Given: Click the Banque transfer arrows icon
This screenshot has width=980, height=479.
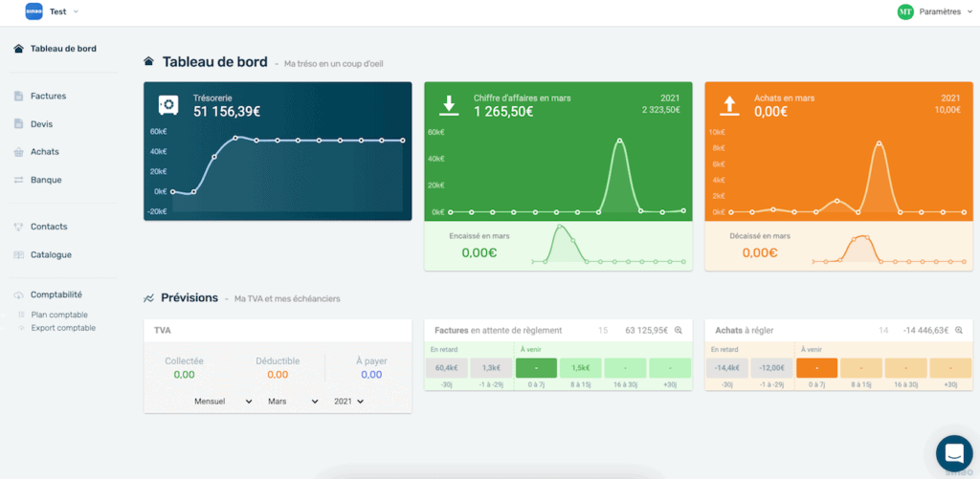Looking at the screenshot, I should coord(19,180).
